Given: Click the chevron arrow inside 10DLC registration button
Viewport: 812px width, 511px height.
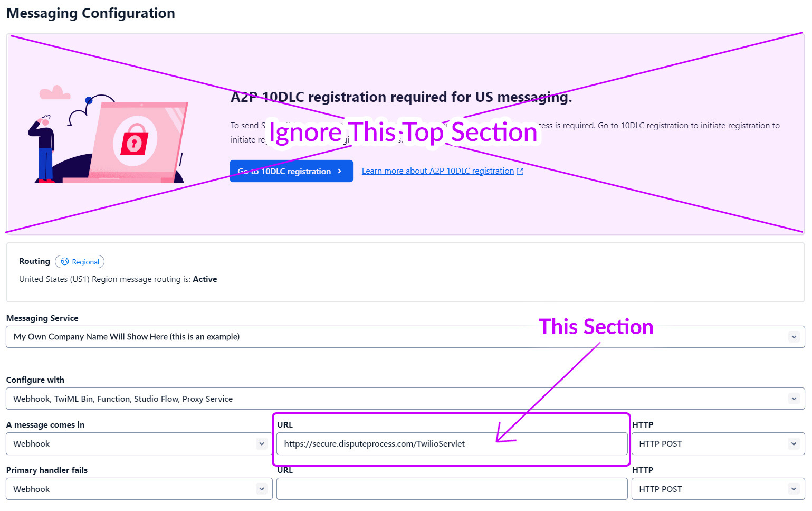Looking at the screenshot, I should pyautogui.click(x=340, y=171).
